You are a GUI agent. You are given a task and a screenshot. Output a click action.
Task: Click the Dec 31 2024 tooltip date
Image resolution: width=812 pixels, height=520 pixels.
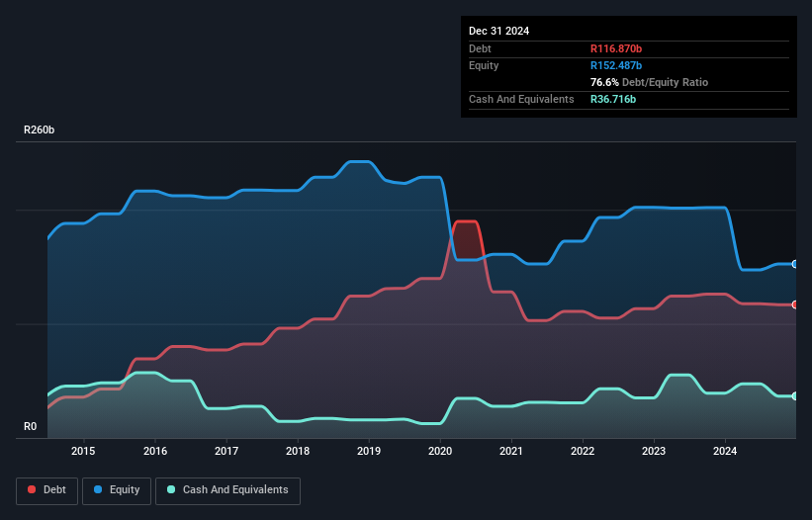[498, 31]
